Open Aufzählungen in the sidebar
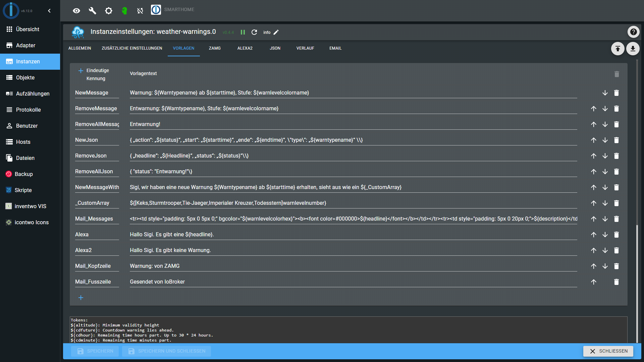Image resolution: width=644 pixels, height=362 pixels. 30,94
